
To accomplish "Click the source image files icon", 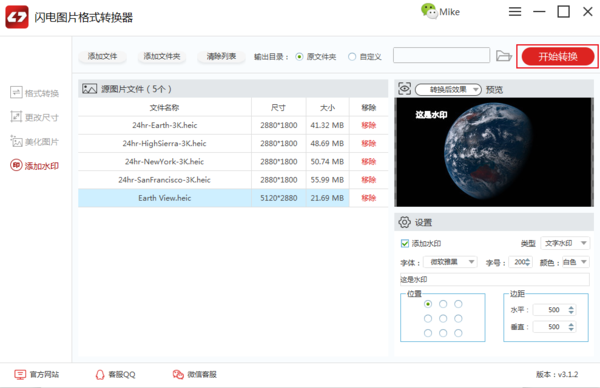I will 89,89.
